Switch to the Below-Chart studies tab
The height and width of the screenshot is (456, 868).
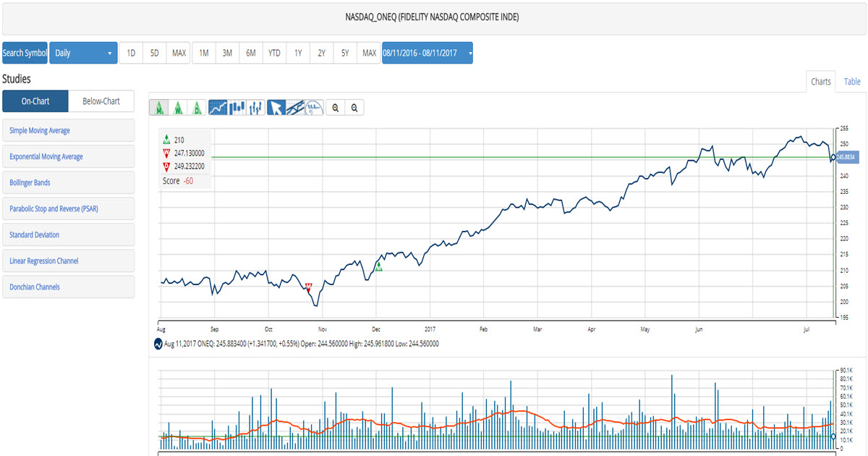click(x=101, y=101)
